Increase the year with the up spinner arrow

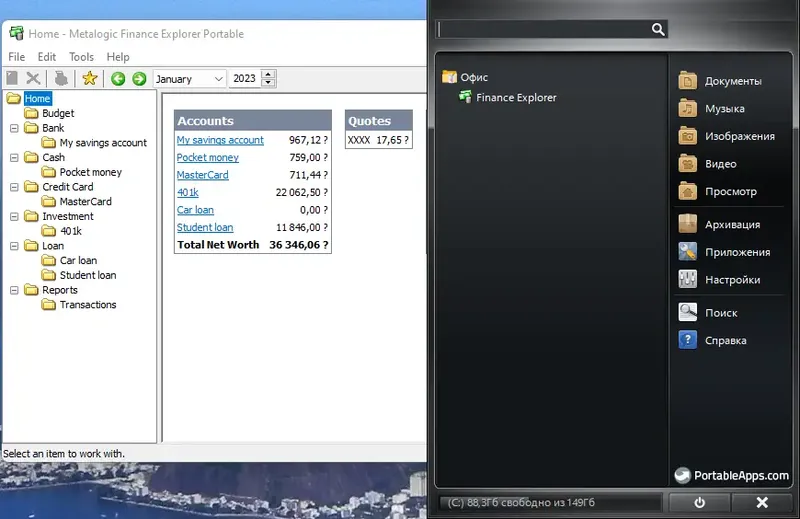pyautogui.click(x=268, y=75)
